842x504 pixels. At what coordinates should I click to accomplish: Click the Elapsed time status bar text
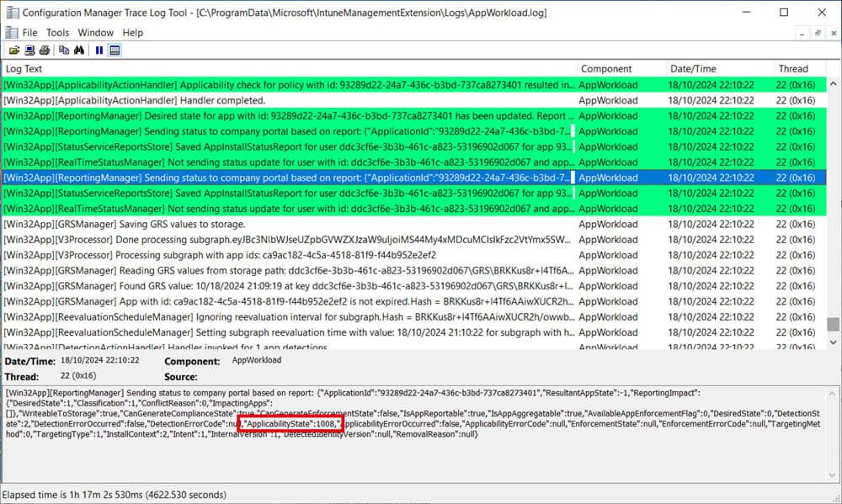click(115, 495)
